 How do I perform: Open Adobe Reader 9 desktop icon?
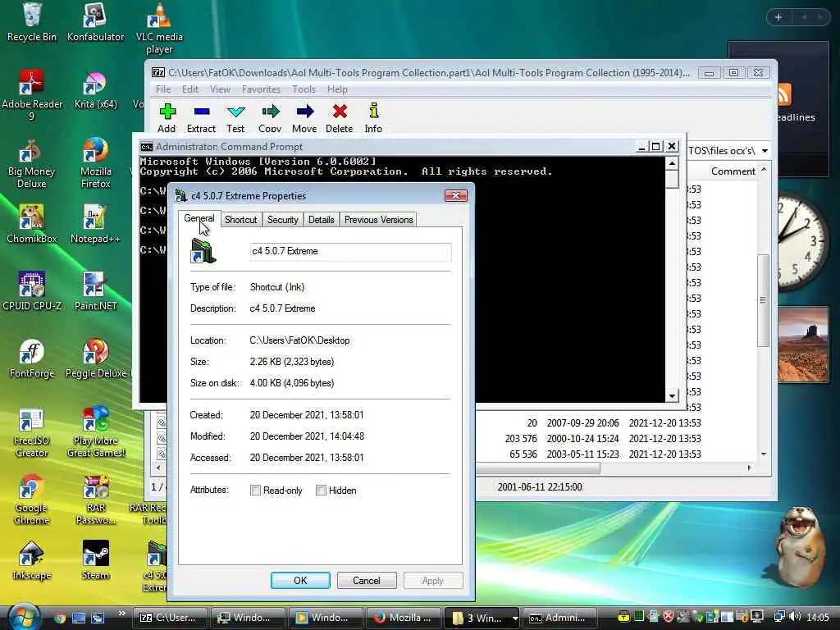click(32, 95)
